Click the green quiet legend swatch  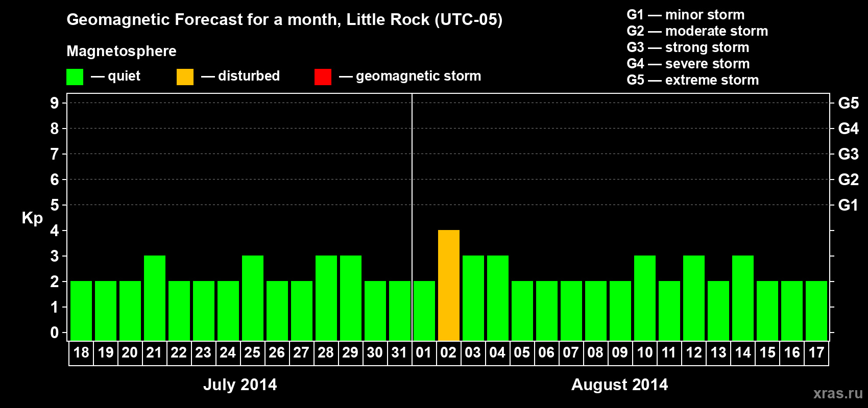(75, 77)
